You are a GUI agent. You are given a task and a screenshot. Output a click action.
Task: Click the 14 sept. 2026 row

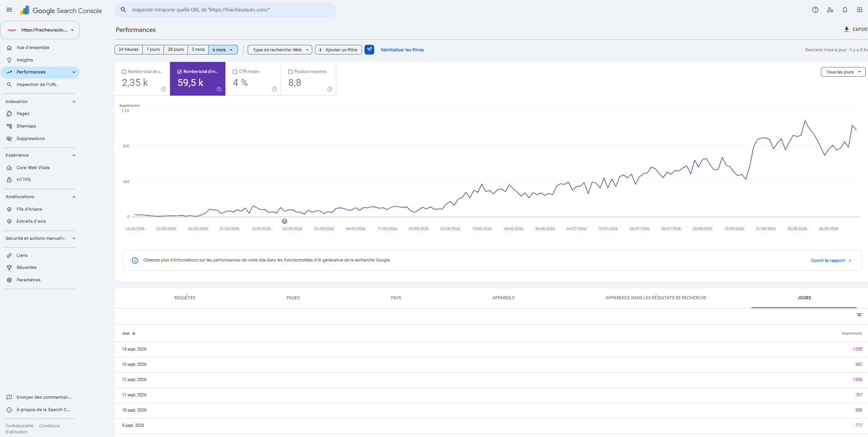pos(491,349)
